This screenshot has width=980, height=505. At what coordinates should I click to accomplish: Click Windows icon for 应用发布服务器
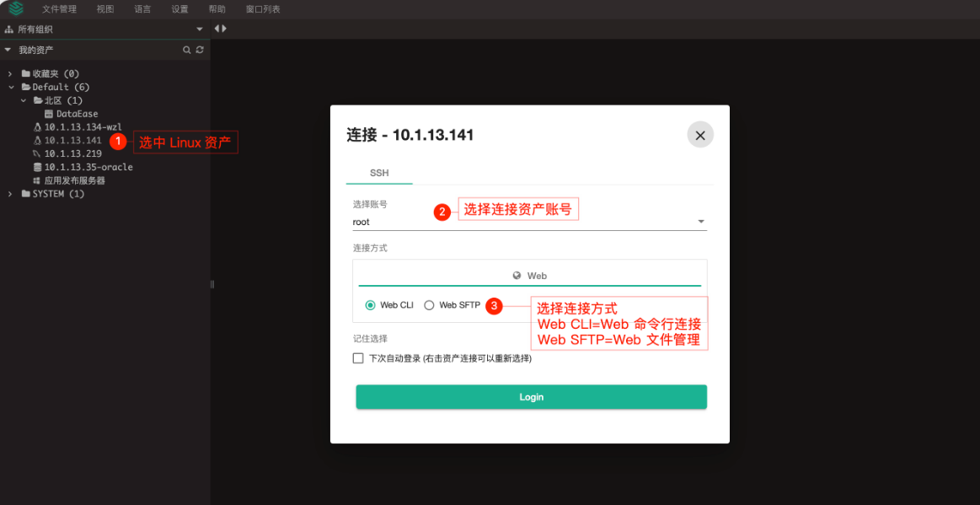(x=37, y=180)
